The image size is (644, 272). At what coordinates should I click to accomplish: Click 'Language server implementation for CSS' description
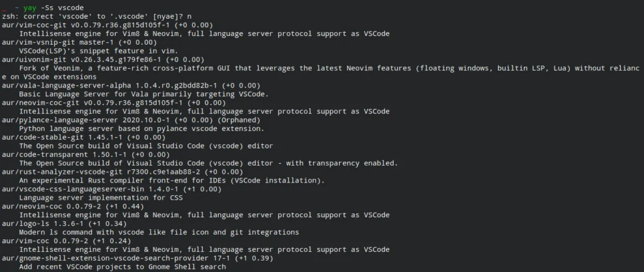click(x=101, y=198)
